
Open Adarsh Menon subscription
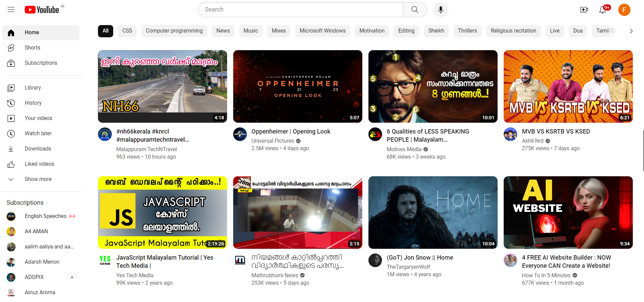pos(41,262)
